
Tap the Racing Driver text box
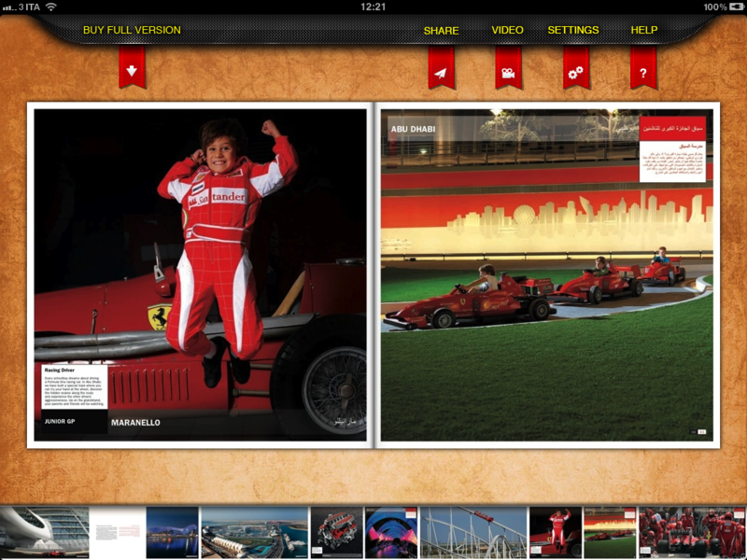[75, 386]
